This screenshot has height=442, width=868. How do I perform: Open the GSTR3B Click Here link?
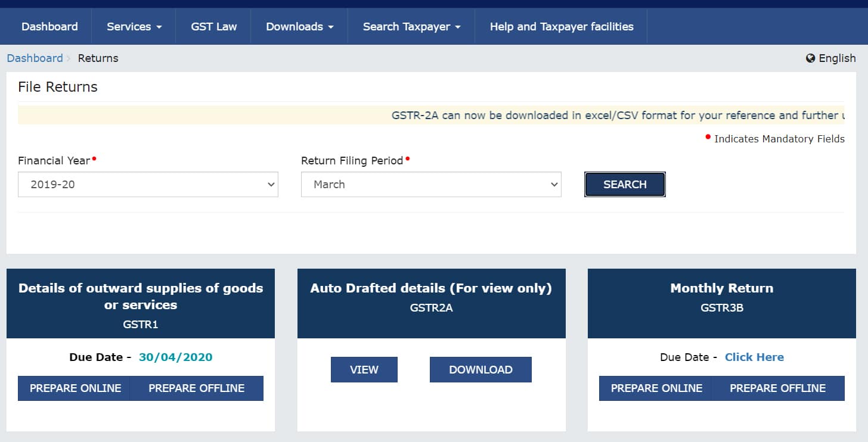754,356
